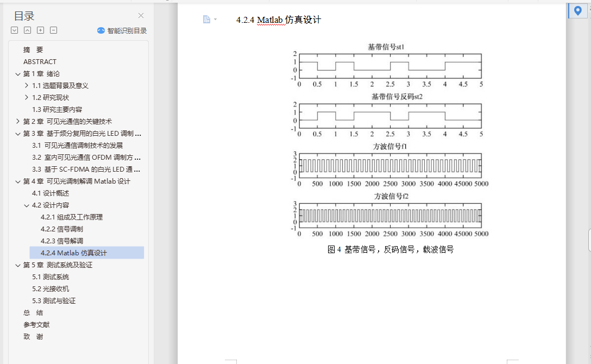Open the dropdown arrow next to document icon

tap(216, 19)
